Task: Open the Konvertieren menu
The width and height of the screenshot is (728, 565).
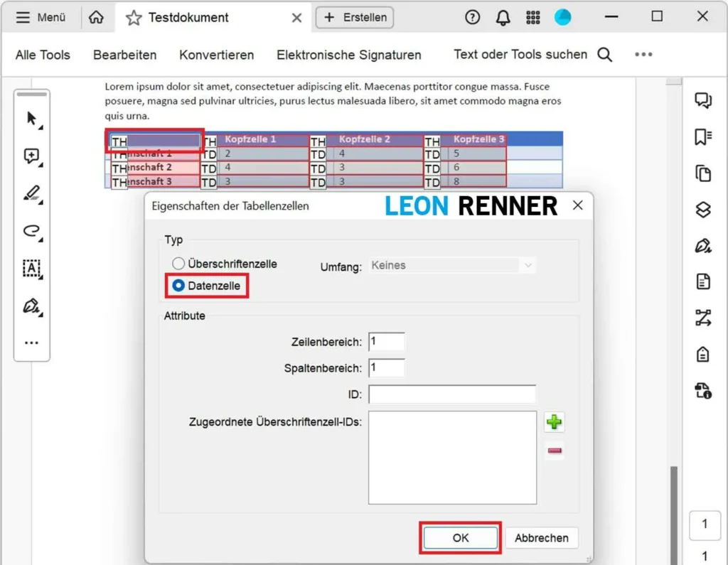Action: (216, 55)
